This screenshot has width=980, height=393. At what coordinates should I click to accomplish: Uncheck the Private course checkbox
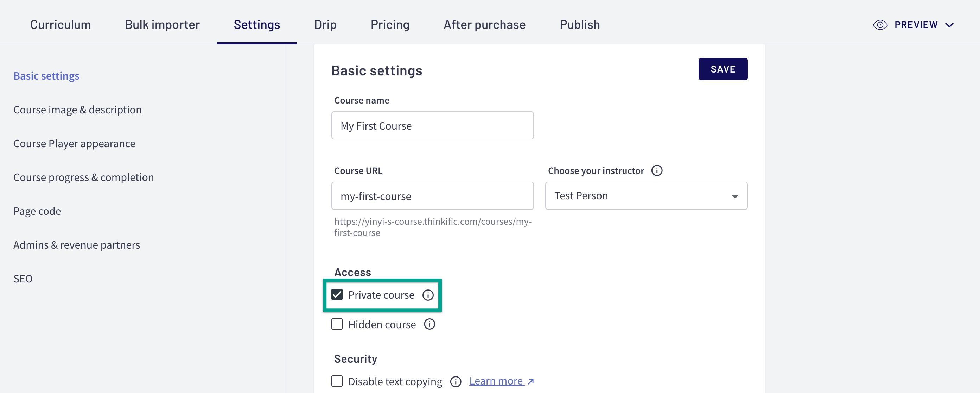(337, 295)
